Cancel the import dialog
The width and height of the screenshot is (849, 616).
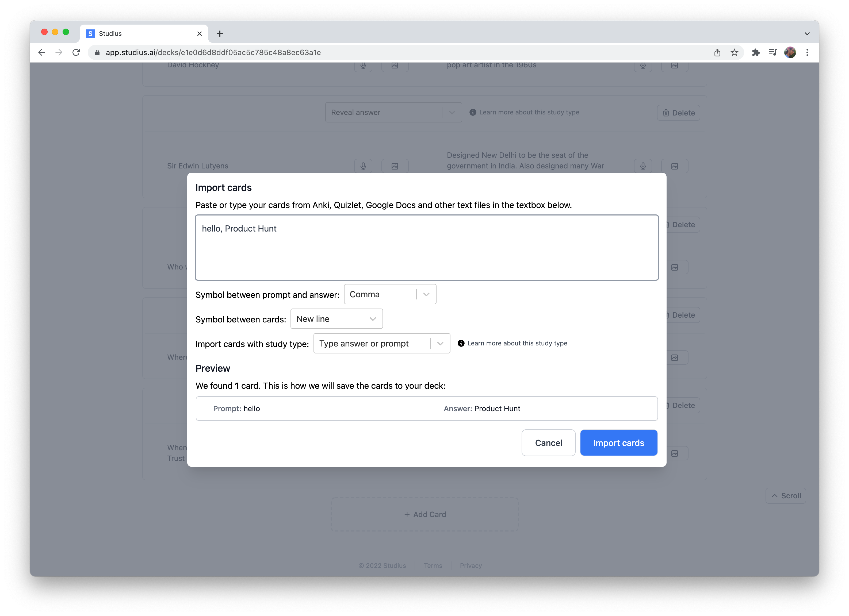click(x=548, y=443)
